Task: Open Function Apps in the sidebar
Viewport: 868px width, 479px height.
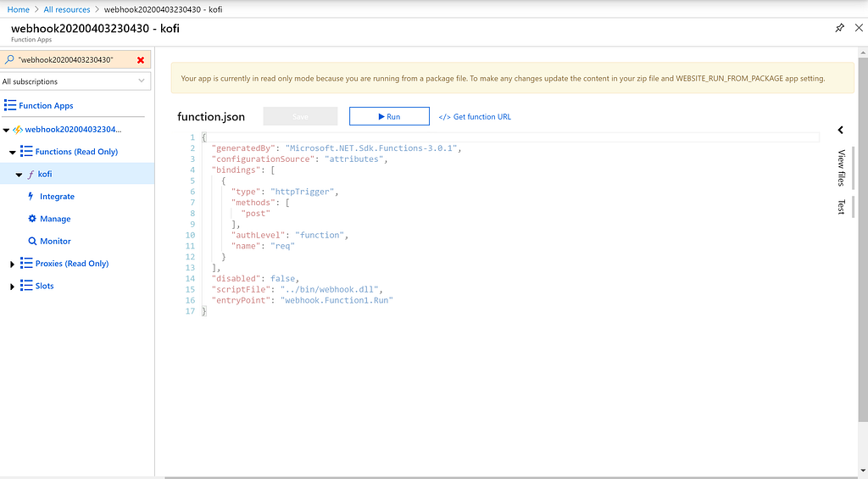Action: 46,105
